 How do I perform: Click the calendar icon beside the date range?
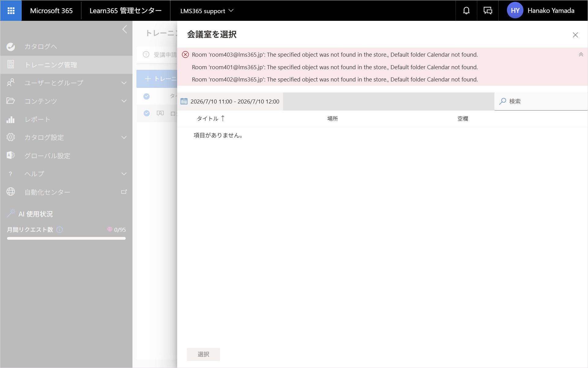point(184,101)
